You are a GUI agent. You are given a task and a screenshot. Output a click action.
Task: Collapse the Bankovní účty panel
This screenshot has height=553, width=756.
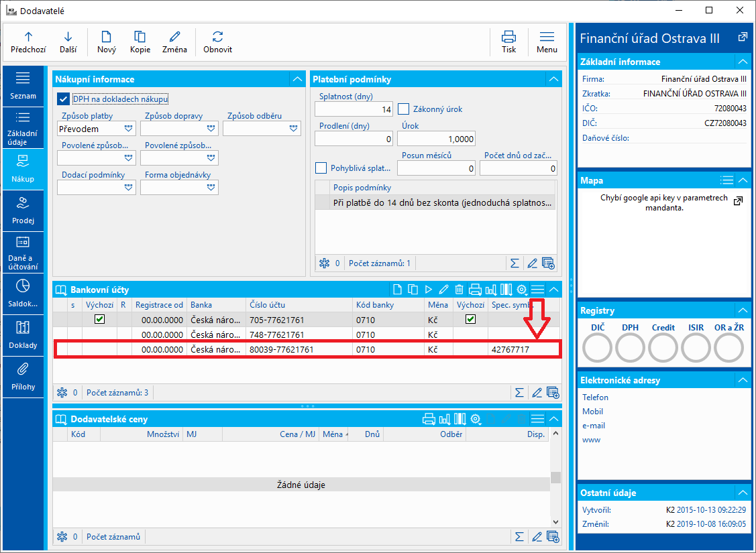(554, 290)
